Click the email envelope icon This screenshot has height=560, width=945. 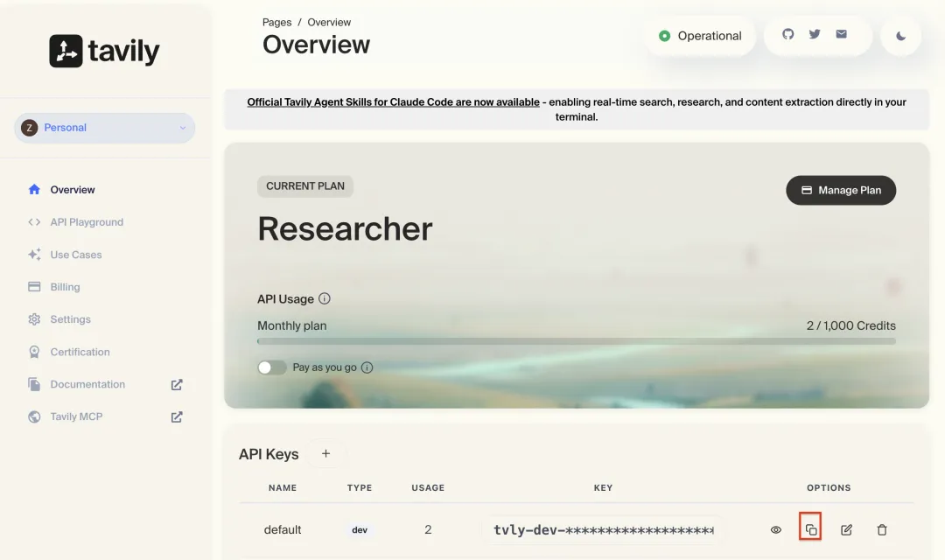coord(842,34)
